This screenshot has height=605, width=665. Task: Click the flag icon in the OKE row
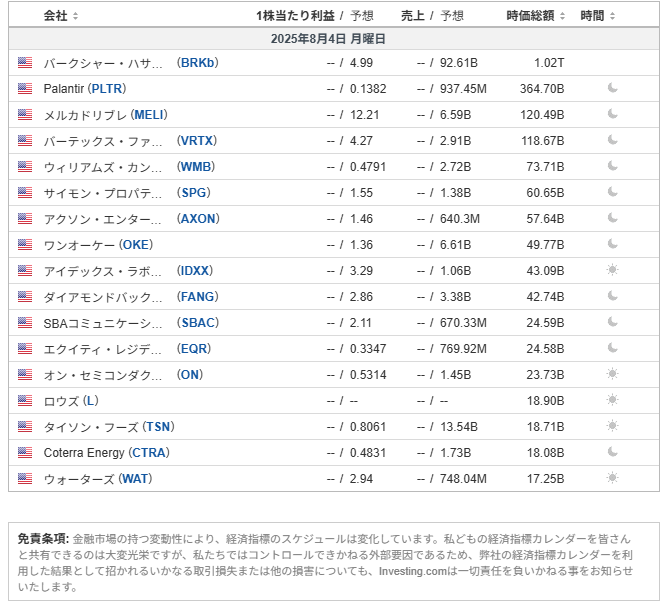pos(25,245)
